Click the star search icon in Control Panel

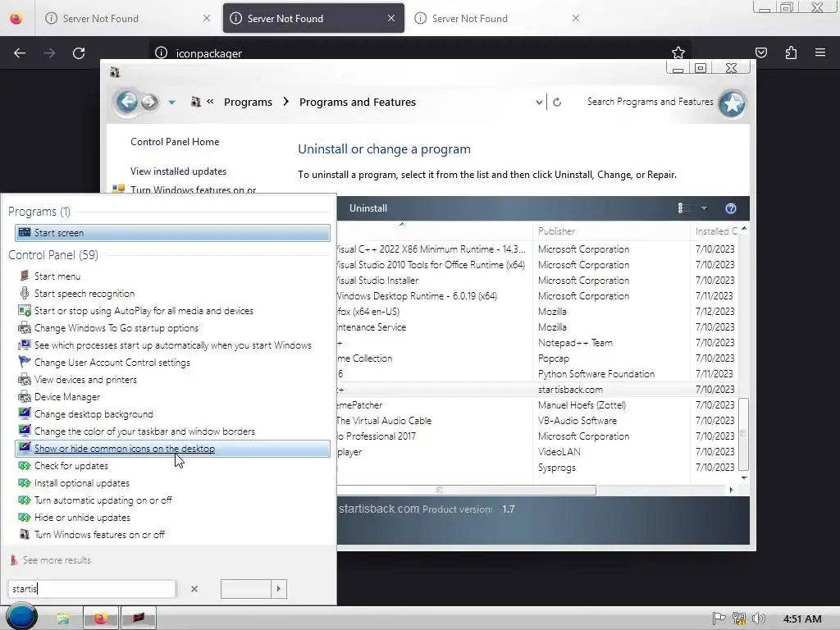(x=732, y=103)
